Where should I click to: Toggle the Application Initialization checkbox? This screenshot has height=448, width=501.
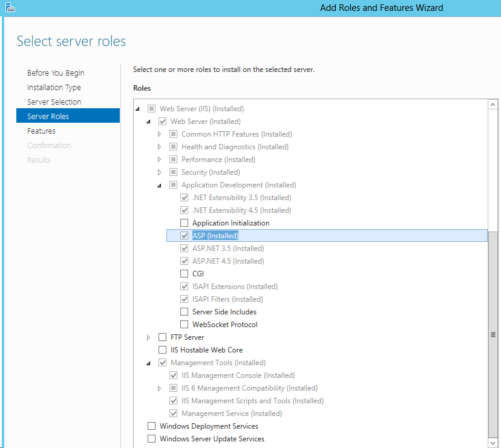(185, 222)
